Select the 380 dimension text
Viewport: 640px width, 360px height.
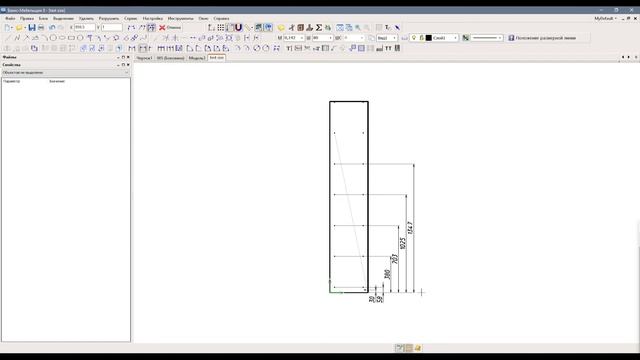coord(387,274)
